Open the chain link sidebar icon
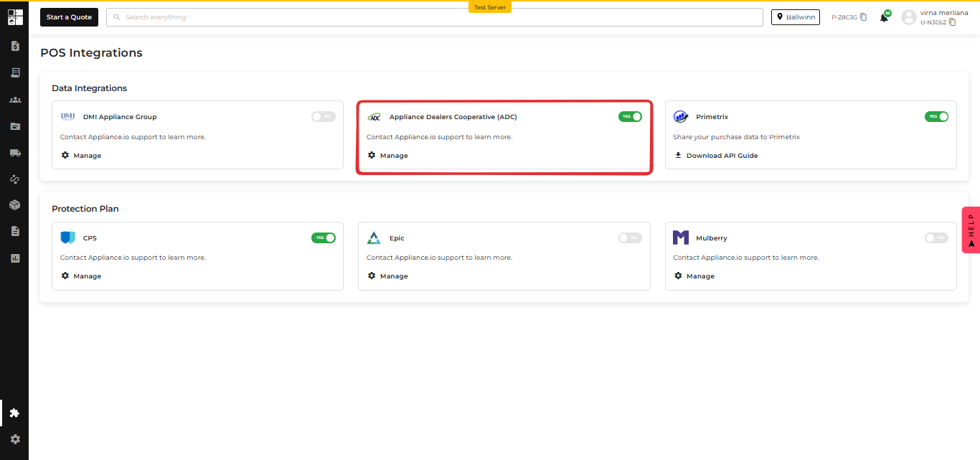Viewport: 980px width, 460px height. click(15, 179)
